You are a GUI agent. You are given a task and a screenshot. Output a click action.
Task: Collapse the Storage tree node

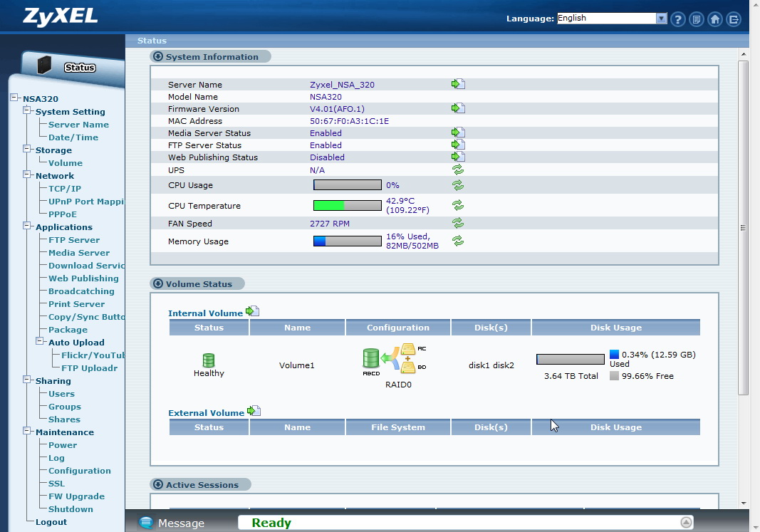point(26,150)
